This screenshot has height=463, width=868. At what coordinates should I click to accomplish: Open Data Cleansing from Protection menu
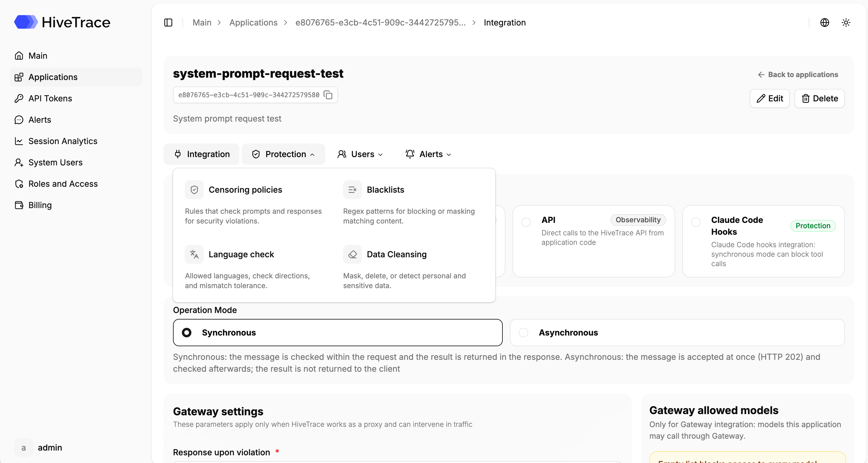click(x=414, y=268)
